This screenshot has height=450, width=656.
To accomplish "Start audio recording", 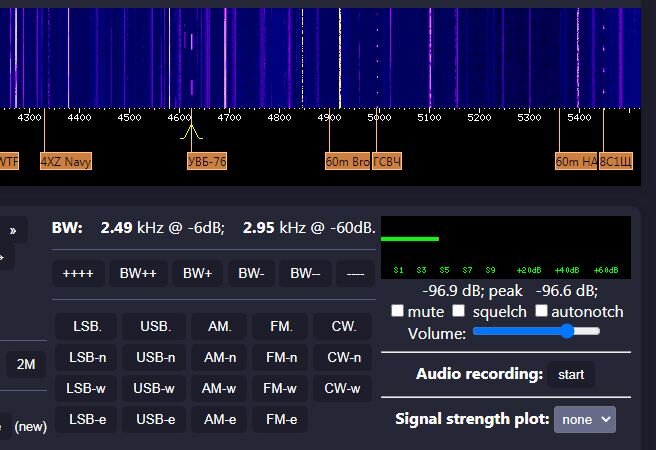I will 571,374.
